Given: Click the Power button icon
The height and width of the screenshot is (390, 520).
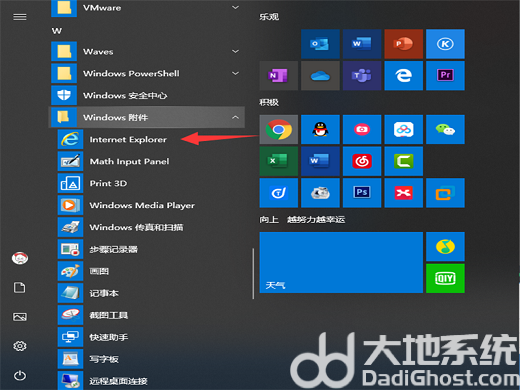Looking at the screenshot, I should (20, 375).
